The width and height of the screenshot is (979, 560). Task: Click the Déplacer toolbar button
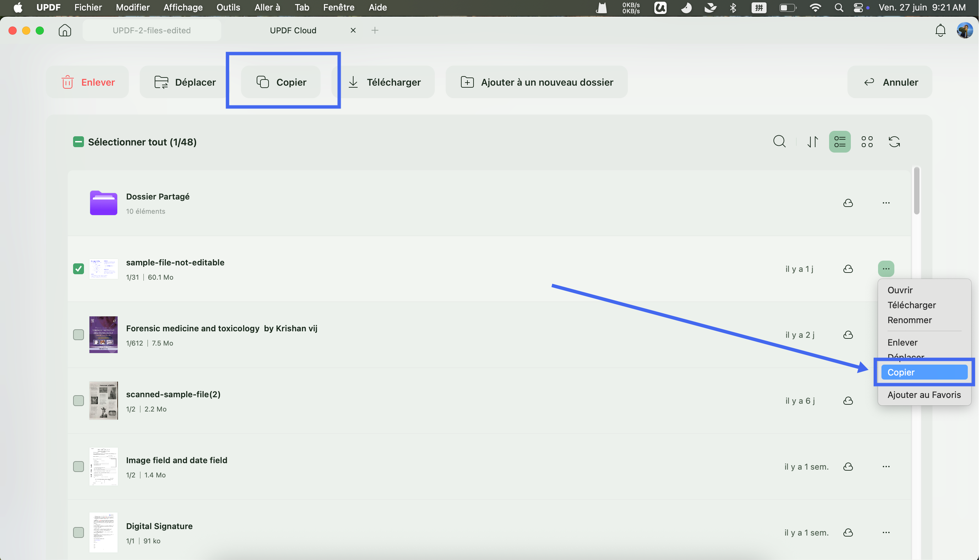pos(185,82)
